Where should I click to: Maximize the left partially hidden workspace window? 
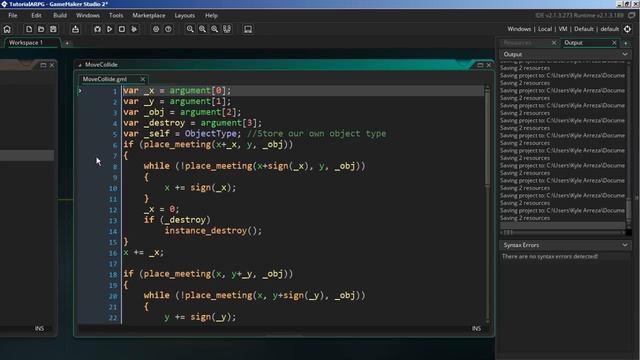pyautogui.click(x=43, y=65)
